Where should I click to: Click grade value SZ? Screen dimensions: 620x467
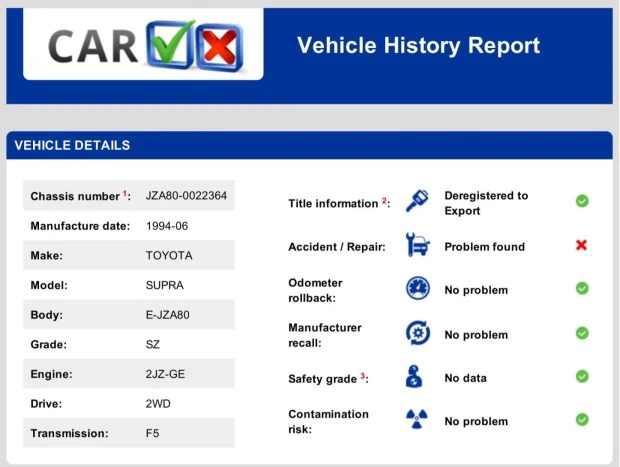(x=153, y=344)
